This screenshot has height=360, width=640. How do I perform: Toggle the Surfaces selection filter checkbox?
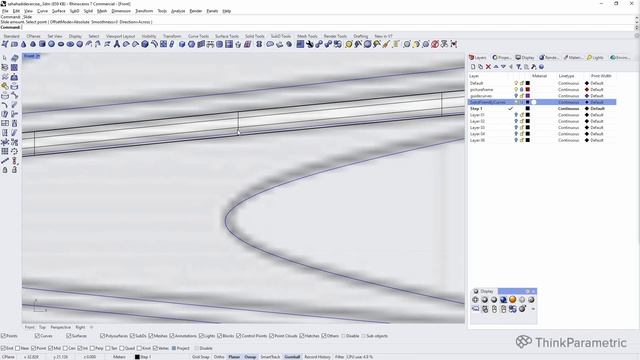pyautogui.click(x=69, y=336)
